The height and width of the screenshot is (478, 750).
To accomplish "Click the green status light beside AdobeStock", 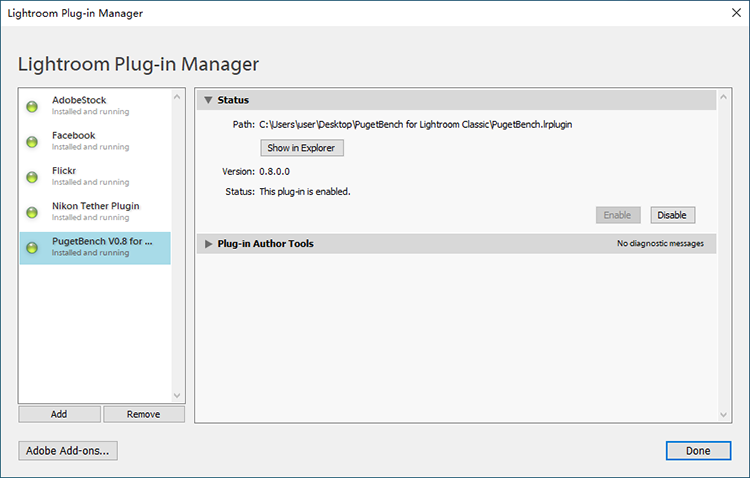I will coord(32,106).
